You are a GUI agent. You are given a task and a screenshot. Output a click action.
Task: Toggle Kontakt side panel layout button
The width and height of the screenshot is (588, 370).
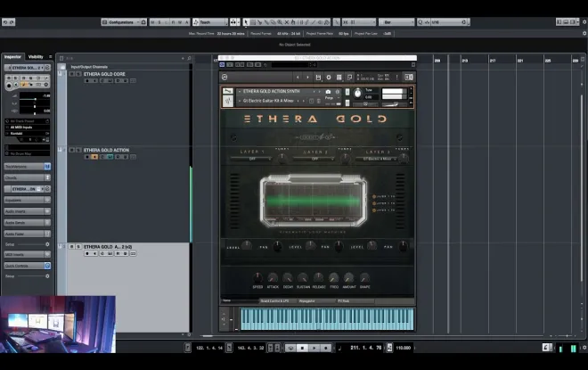tap(409, 78)
